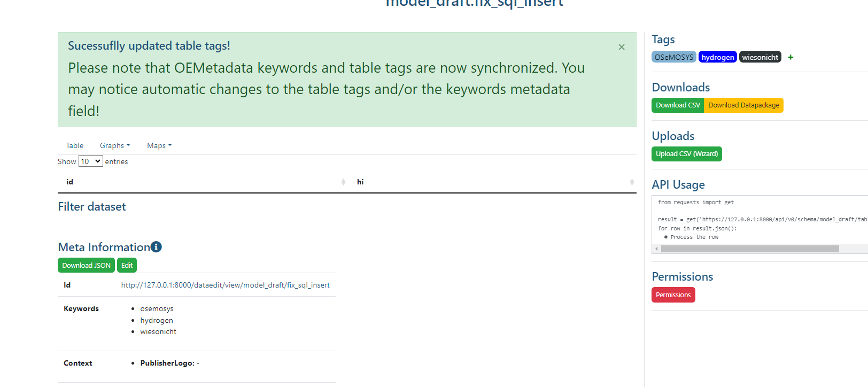
Task: Add a new tag using the plus icon
Action: 790,57
